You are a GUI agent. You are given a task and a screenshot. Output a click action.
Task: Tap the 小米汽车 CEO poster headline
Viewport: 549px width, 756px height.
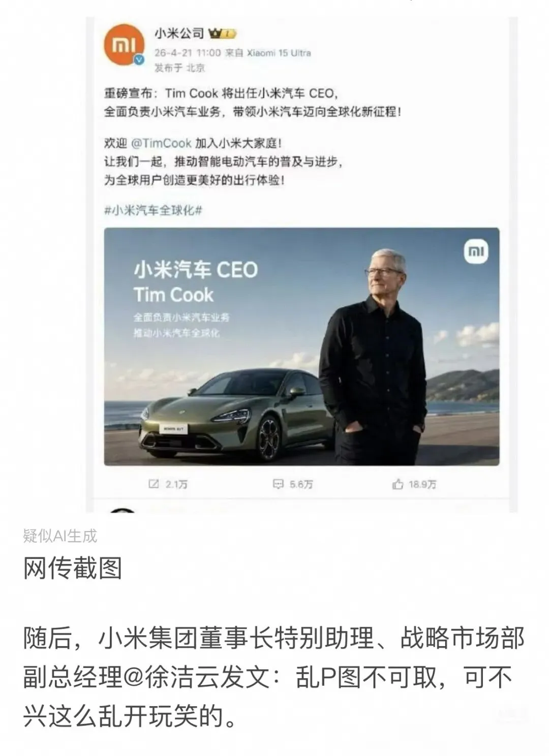tap(196, 270)
